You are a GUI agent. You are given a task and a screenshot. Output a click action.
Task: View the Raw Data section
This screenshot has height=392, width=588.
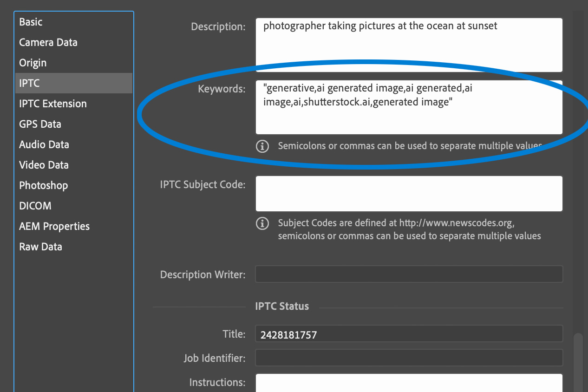tap(40, 247)
